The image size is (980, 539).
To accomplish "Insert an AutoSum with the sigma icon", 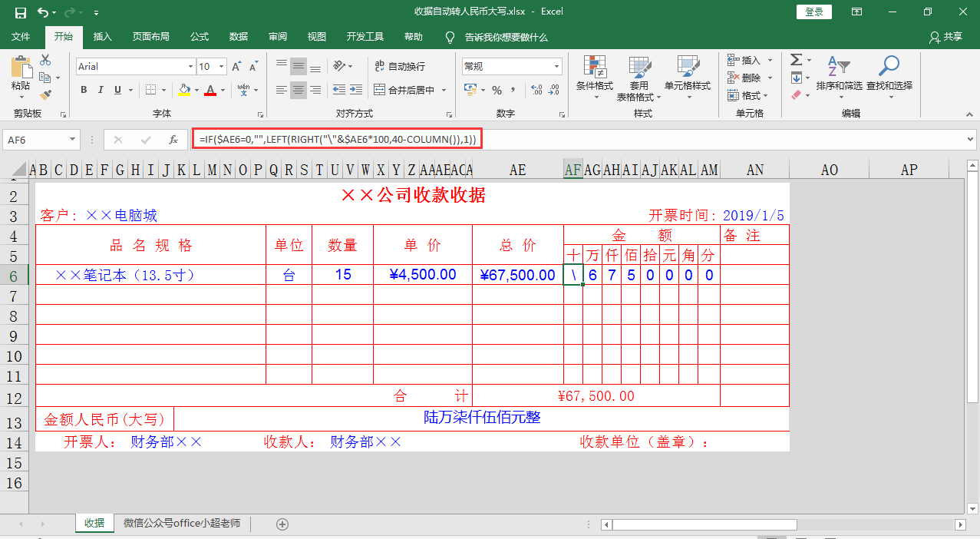I will 796,60.
